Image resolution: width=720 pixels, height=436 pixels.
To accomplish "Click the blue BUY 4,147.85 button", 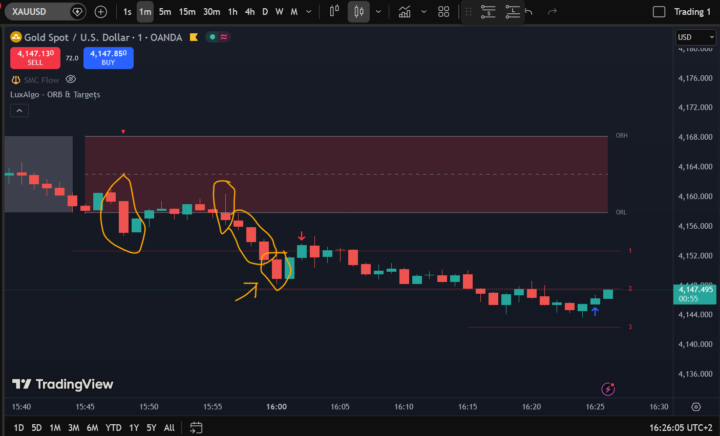I will [x=108, y=58].
